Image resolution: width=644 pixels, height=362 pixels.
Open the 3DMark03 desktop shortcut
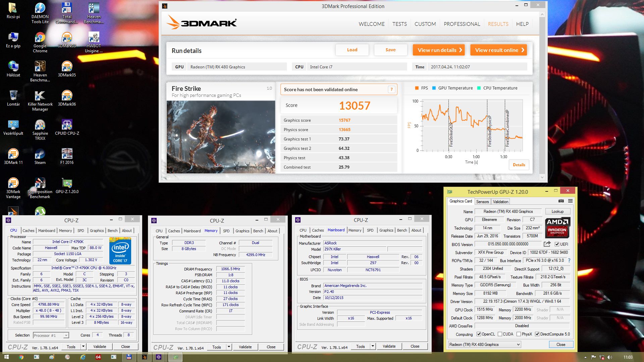coord(67,40)
